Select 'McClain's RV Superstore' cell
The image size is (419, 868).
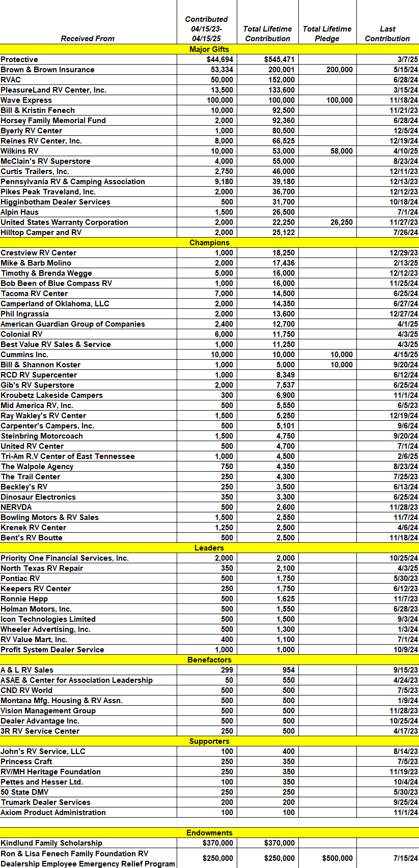(45, 161)
